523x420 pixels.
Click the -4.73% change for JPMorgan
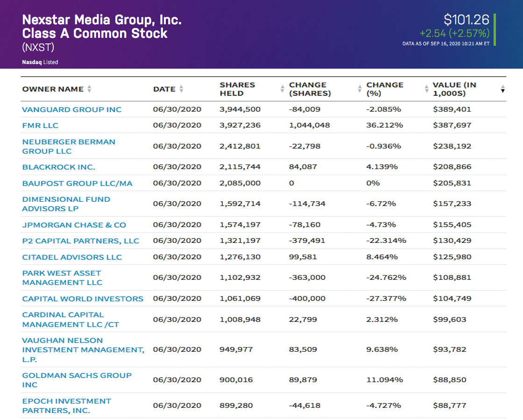381,225
